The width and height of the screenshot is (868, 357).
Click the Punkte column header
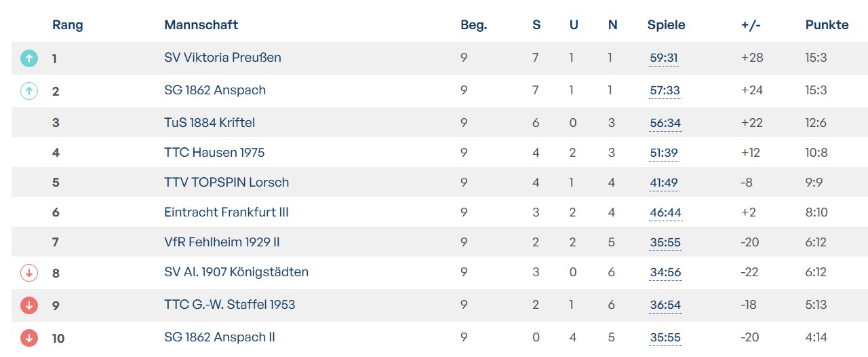coord(827,25)
